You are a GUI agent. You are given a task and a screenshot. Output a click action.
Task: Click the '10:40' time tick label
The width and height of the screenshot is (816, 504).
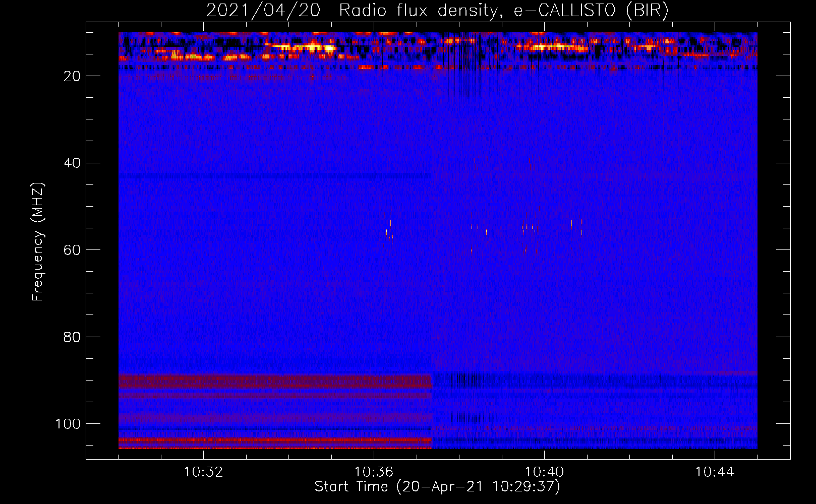click(544, 472)
